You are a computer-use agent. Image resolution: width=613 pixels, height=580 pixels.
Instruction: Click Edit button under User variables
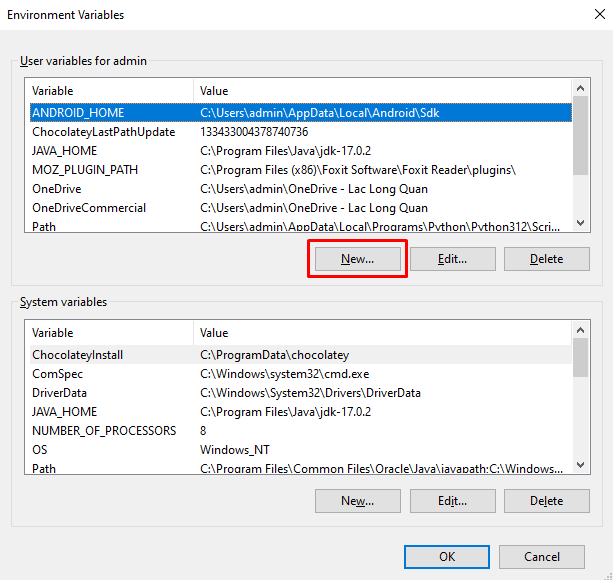pyautogui.click(x=453, y=259)
